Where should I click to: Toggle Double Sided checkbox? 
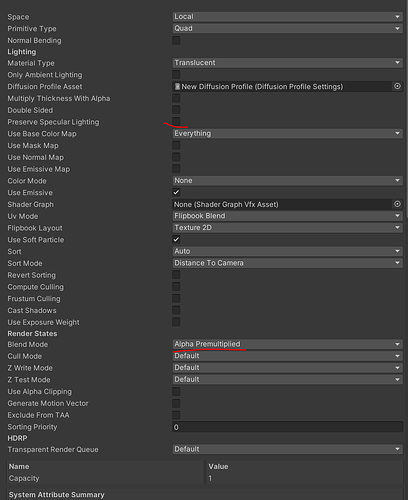tap(176, 110)
